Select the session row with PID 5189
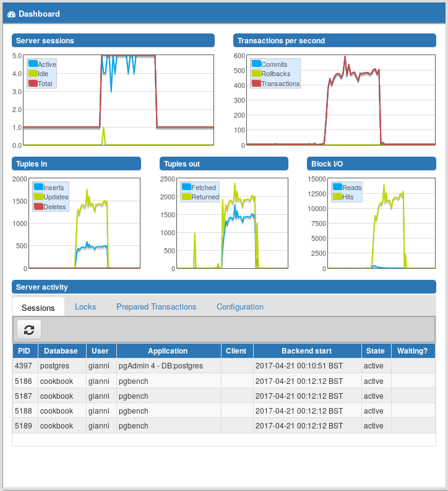The image size is (448, 491). (x=223, y=426)
